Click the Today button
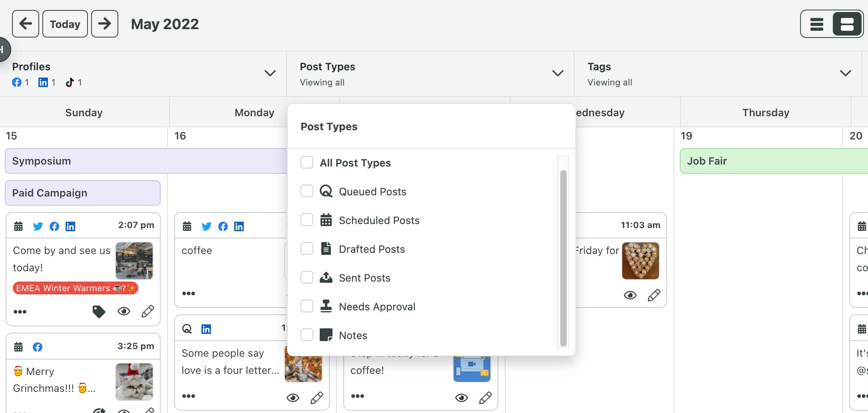Image resolution: width=868 pixels, height=413 pixels. (65, 24)
